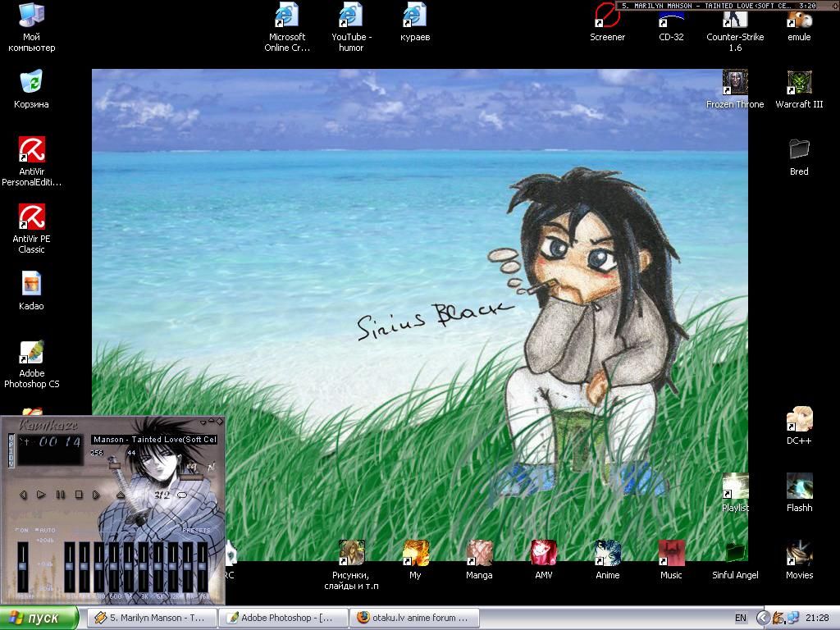
Task: Expand hidden system tray icons
Action: click(x=763, y=619)
